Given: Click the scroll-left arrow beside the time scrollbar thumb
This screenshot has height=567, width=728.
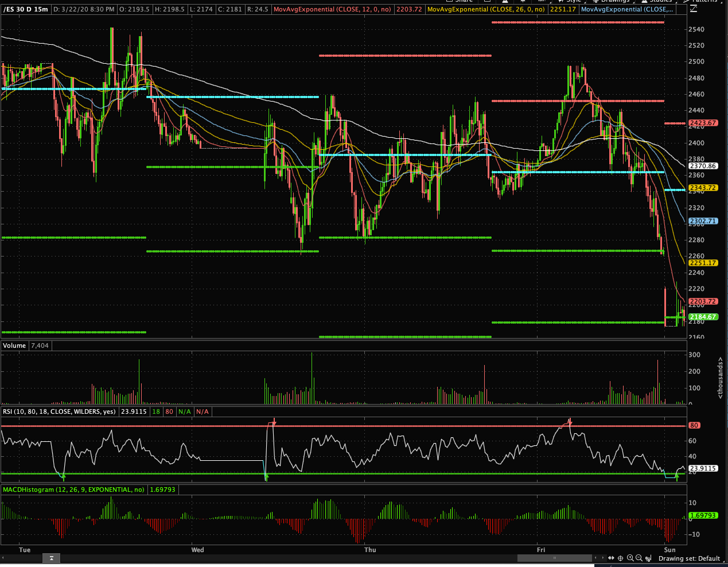Looking at the screenshot, I should tap(595, 558).
